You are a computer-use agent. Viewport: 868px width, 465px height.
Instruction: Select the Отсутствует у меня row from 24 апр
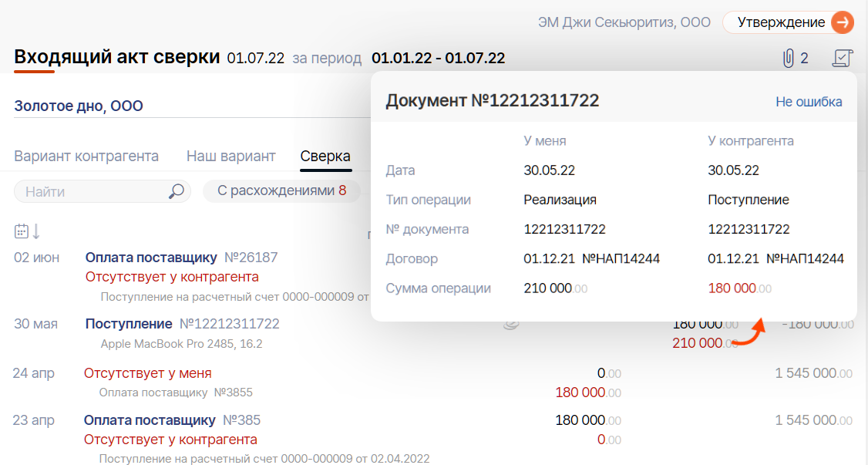pos(147,374)
